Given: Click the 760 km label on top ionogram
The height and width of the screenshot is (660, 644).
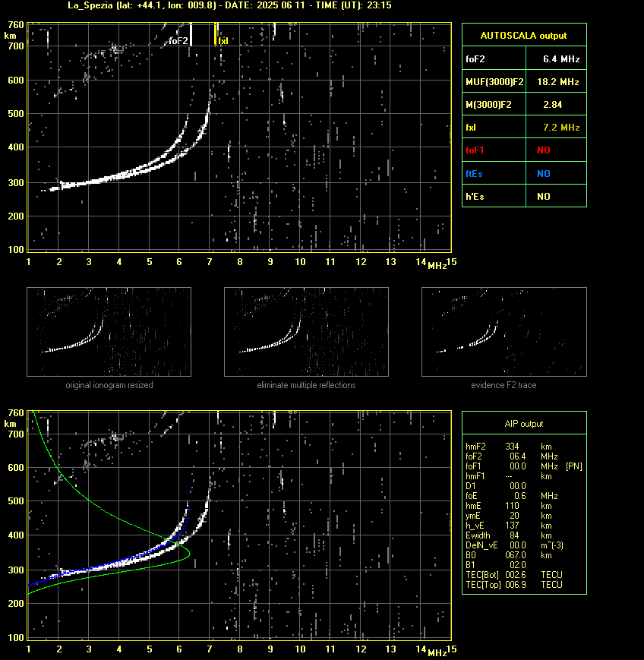Looking at the screenshot, I should tap(16, 25).
